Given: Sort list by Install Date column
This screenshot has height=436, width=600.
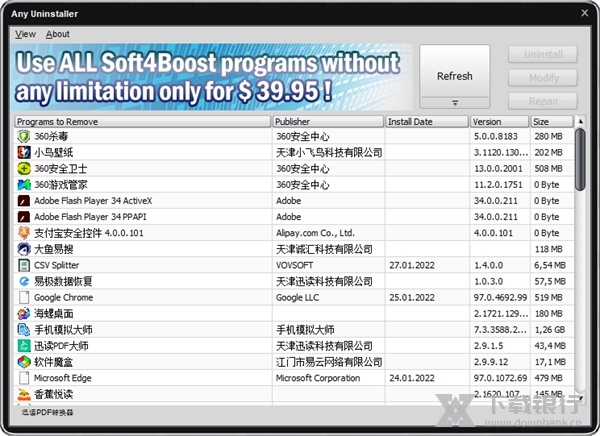Looking at the screenshot, I should coord(426,121).
